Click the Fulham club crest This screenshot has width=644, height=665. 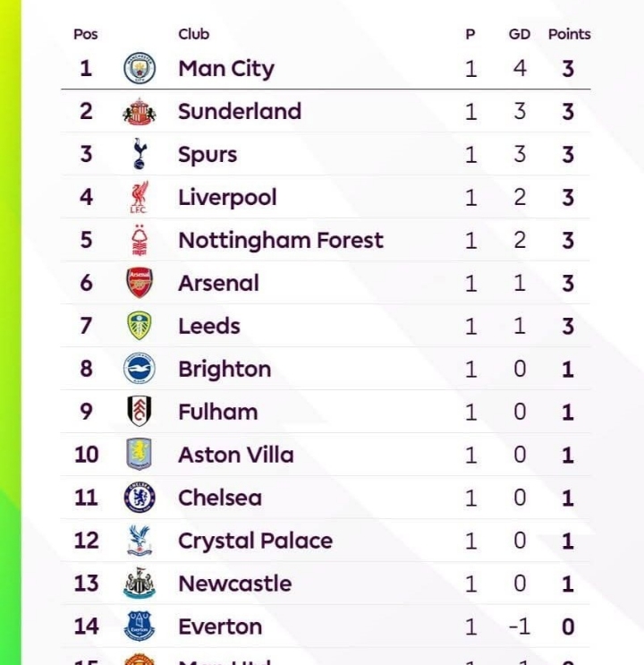click(140, 412)
